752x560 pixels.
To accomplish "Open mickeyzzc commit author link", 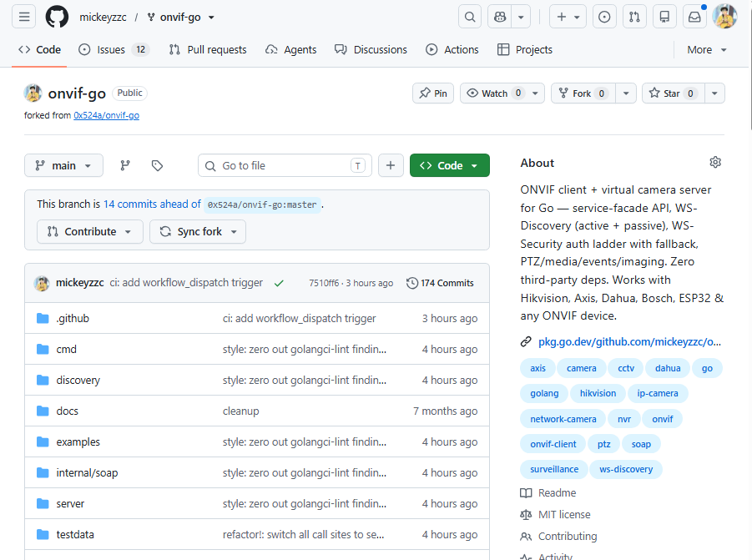I will (79, 283).
